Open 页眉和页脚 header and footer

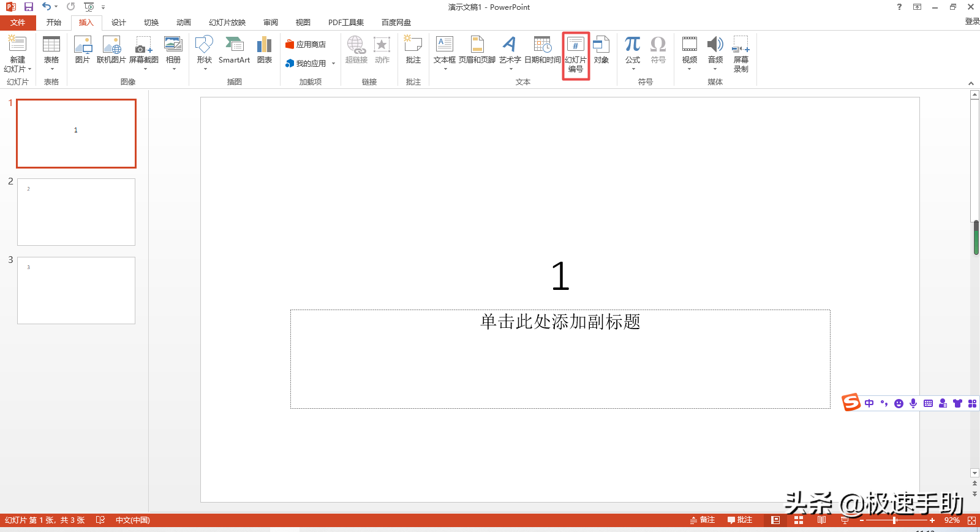477,50
